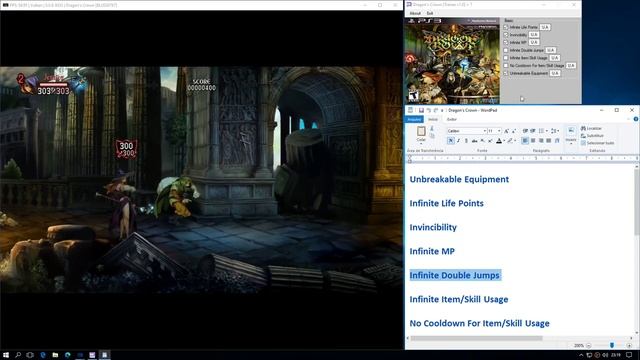Align text left in WordPad

coord(525,141)
